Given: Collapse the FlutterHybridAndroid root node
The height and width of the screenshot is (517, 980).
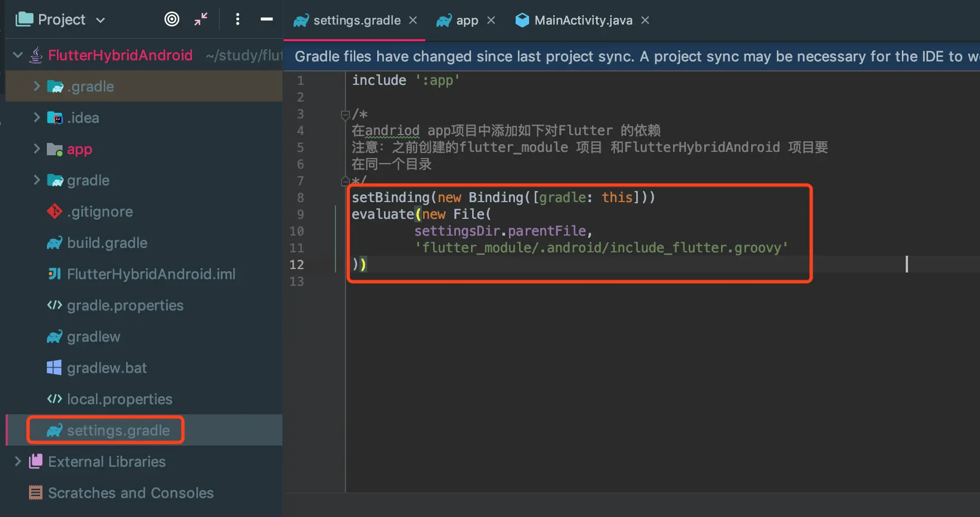Looking at the screenshot, I should (x=18, y=55).
